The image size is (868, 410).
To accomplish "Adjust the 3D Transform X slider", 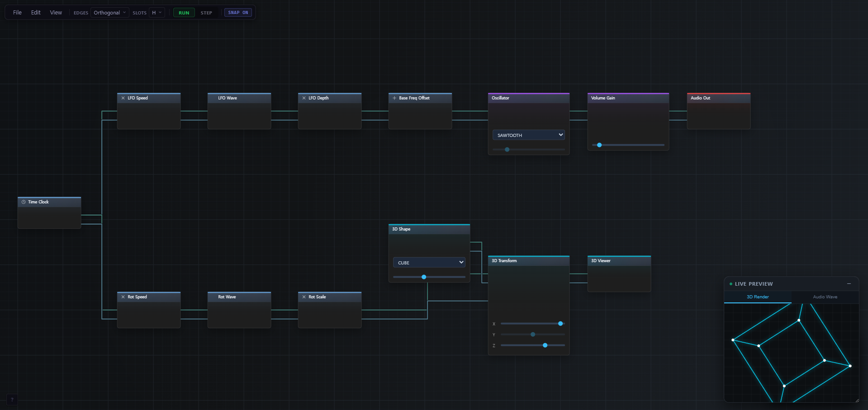I will pos(533,324).
